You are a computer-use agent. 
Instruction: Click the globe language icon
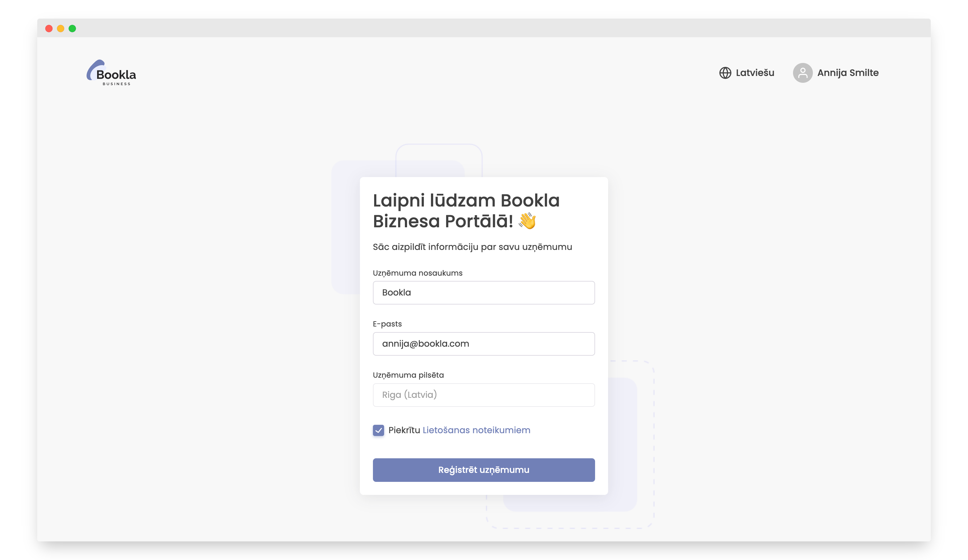coord(725,73)
